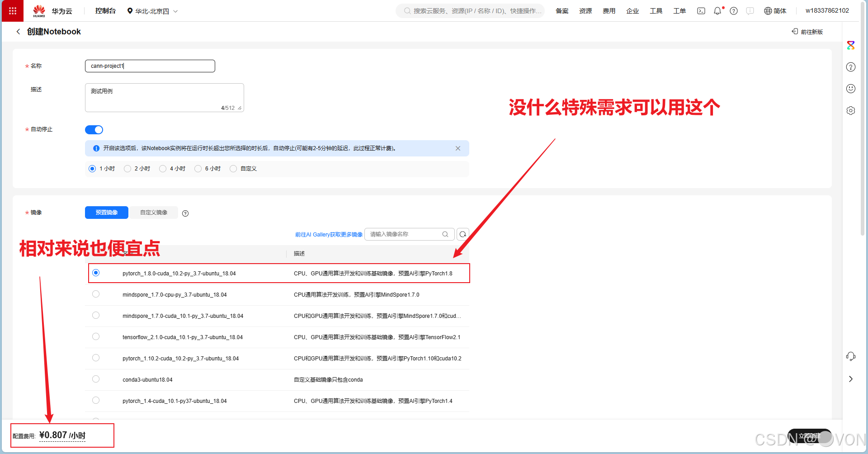This screenshot has height=454, width=868.
Task: Expand the collapsed right side panel chevron
Action: [851, 379]
